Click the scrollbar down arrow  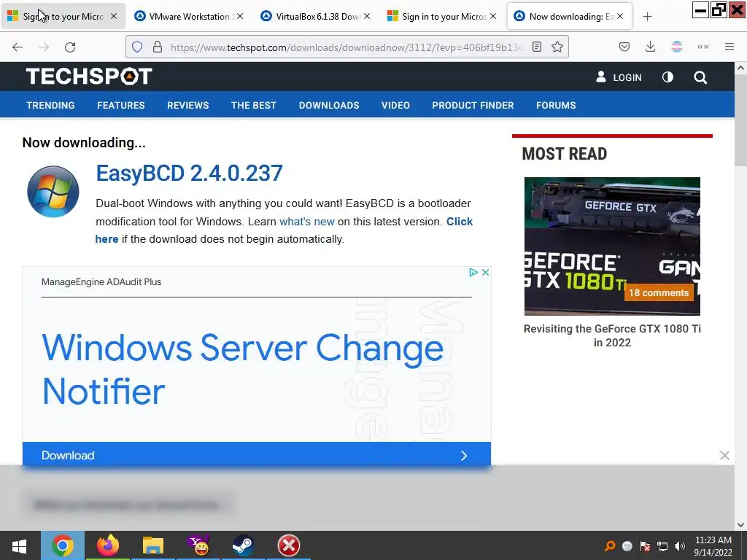pyautogui.click(x=740, y=524)
